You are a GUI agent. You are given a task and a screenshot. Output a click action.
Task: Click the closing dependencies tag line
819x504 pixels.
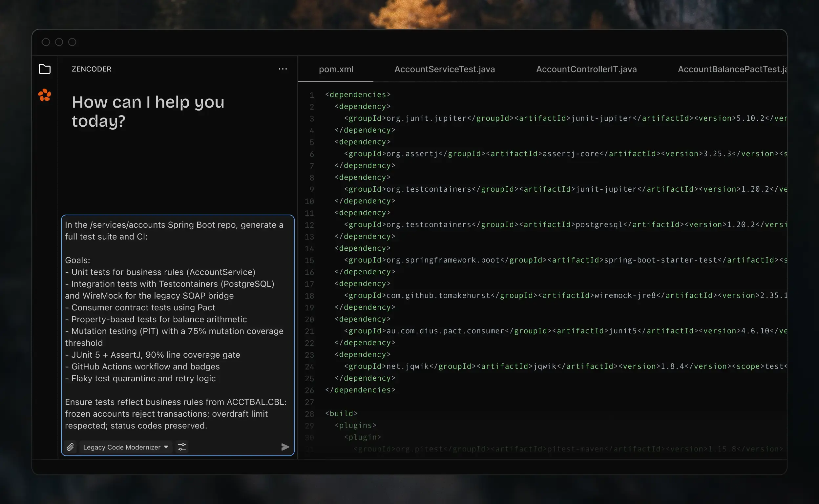click(360, 390)
